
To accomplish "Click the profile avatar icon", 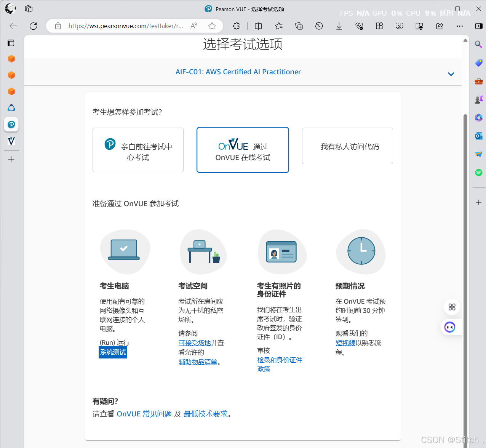I will [10, 8].
